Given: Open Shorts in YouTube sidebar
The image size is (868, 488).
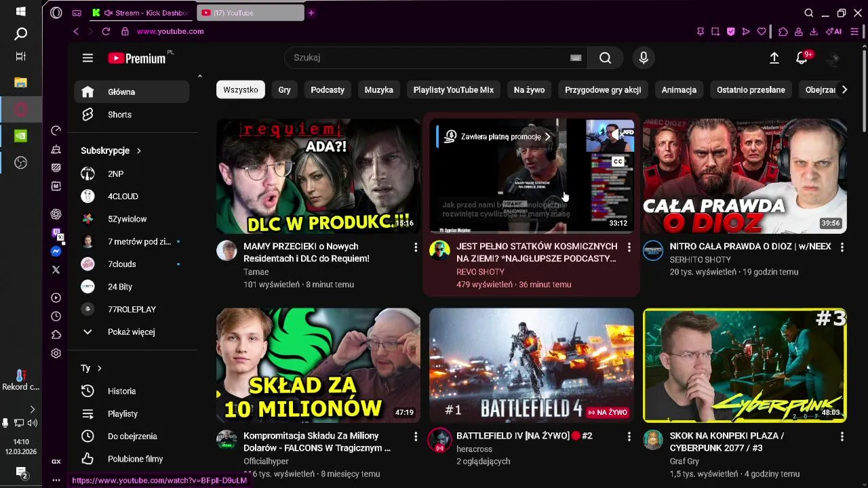Looking at the screenshot, I should 132,115.
